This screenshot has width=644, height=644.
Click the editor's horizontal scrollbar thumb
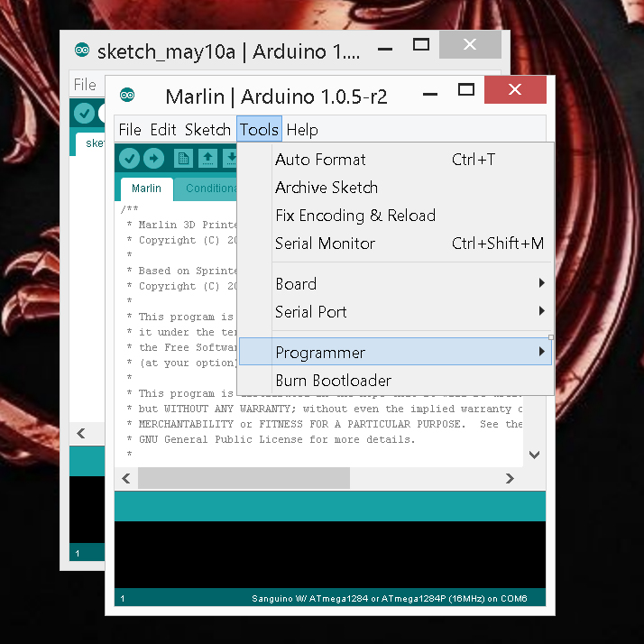[x=244, y=478]
